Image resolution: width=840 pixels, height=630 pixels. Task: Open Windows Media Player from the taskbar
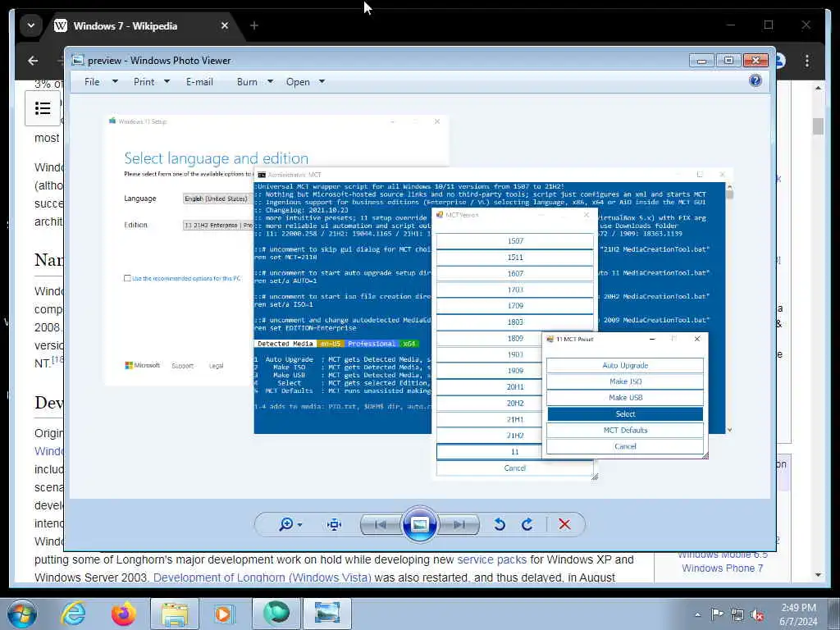(225, 614)
